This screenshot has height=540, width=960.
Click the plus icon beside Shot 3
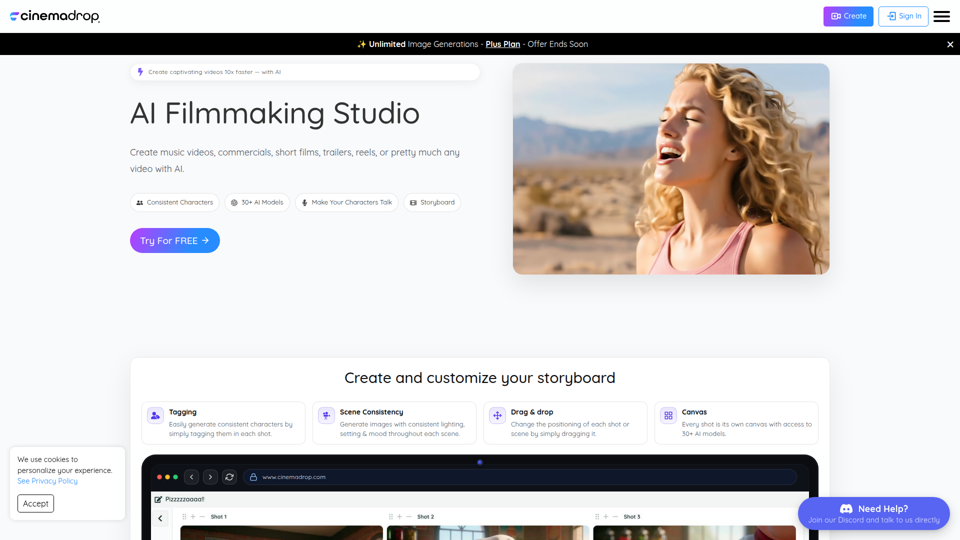coord(606,517)
